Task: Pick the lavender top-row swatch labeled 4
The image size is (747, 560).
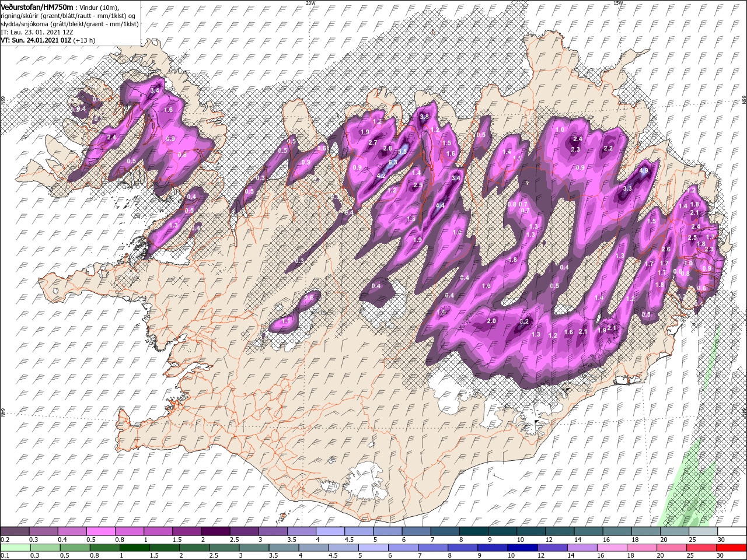Action: tap(330, 531)
